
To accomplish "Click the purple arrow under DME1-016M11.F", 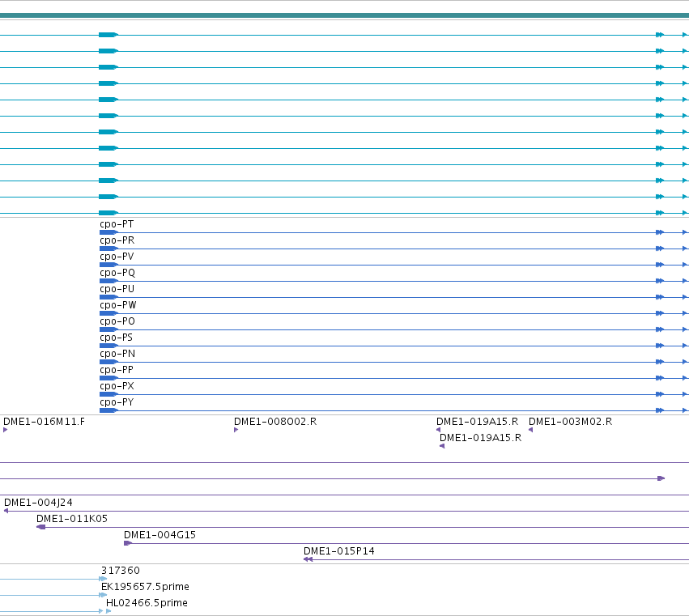I will pos(6,430).
